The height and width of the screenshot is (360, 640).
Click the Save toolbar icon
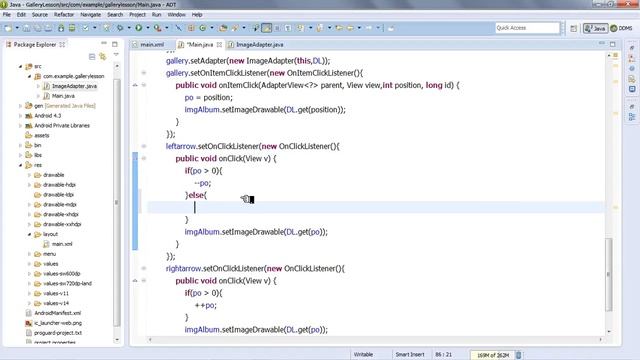coord(27,28)
